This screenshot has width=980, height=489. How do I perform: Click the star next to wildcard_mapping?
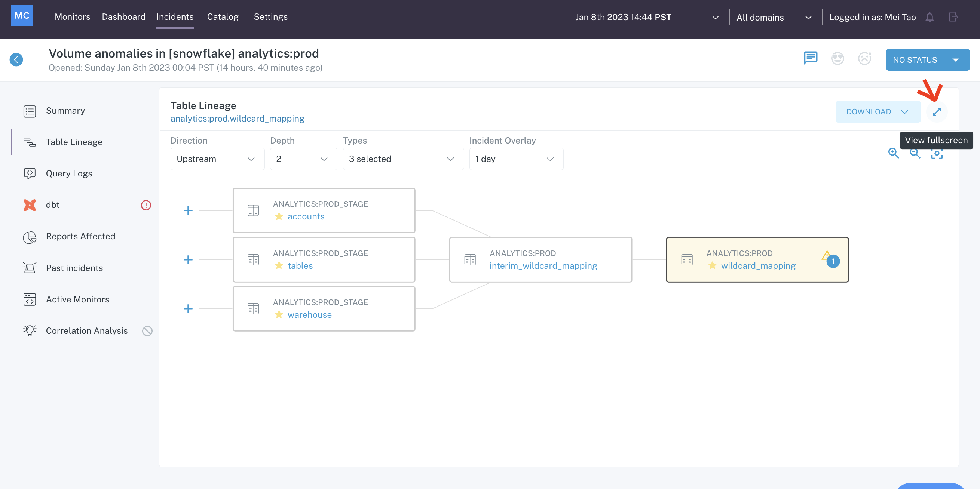point(712,265)
